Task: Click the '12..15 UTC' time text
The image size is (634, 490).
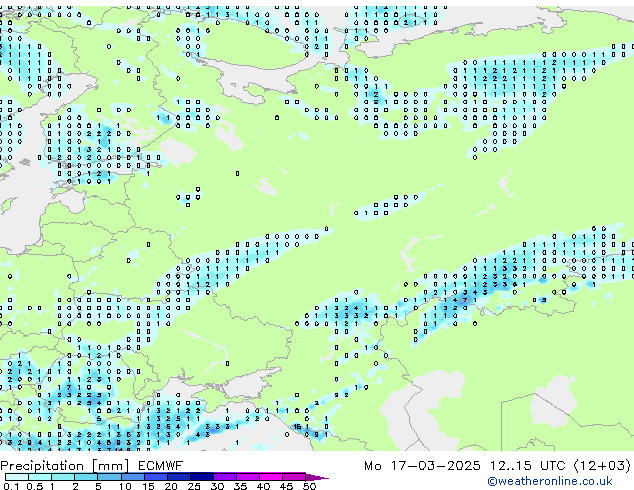Action: 527,466
